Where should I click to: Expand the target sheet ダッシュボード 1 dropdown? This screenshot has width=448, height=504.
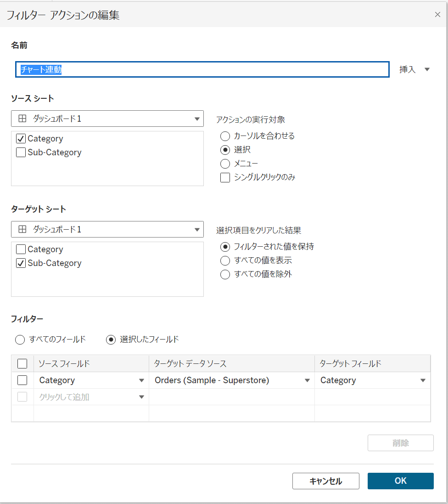(x=107, y=229)
